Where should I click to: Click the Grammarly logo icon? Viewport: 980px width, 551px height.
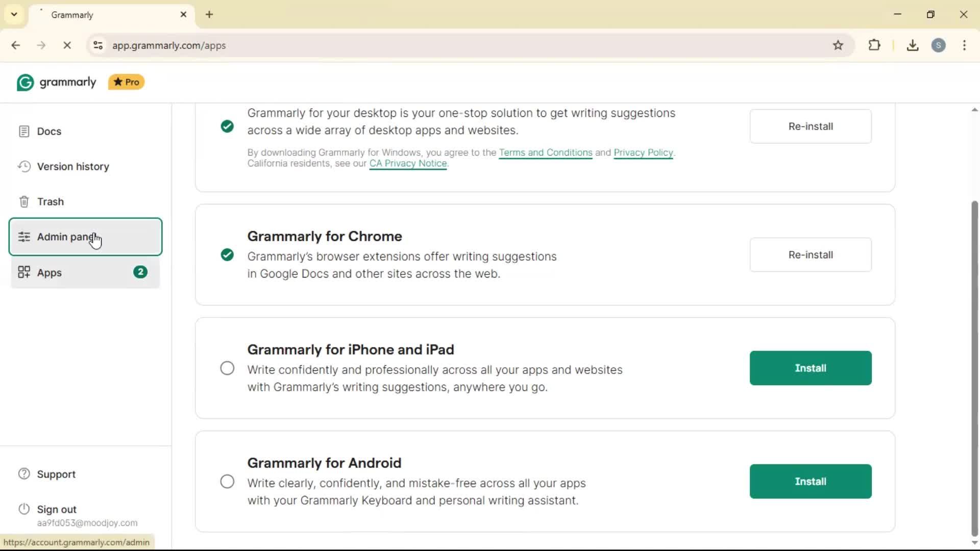coord(25,82)
